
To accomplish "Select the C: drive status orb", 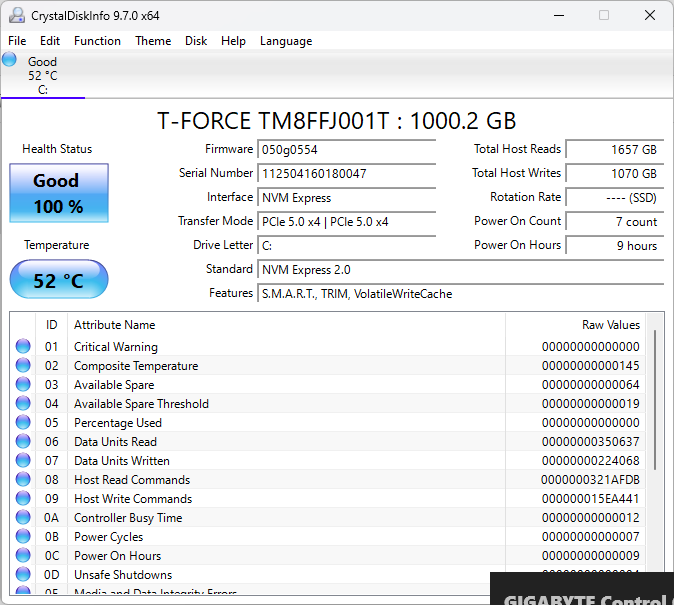I will point(9,59).
